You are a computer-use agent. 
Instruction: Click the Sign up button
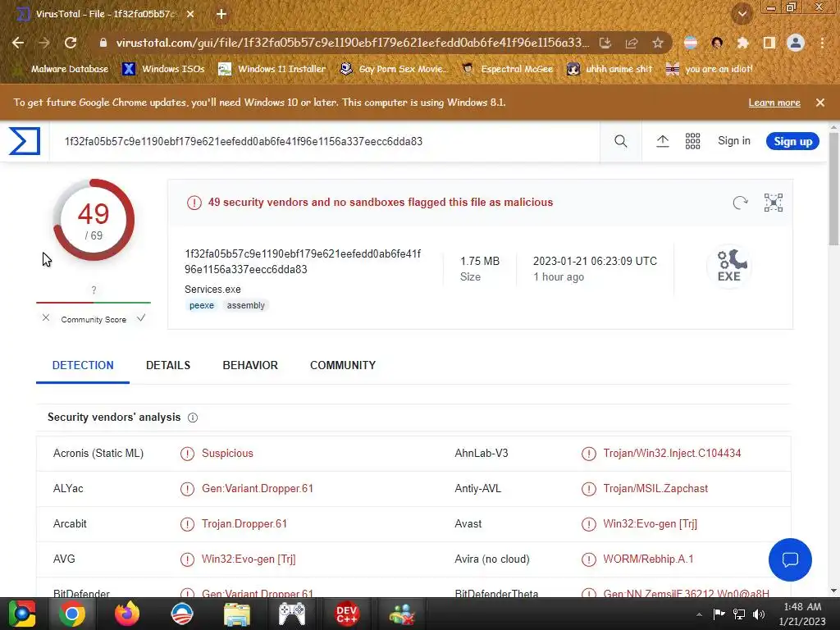coord(793,141)
